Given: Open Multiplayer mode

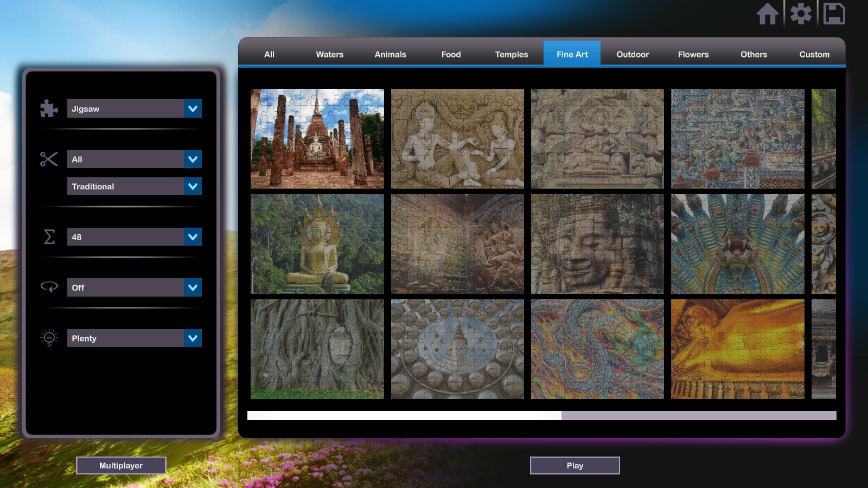Looking at the screenshot, I should 121,465.
